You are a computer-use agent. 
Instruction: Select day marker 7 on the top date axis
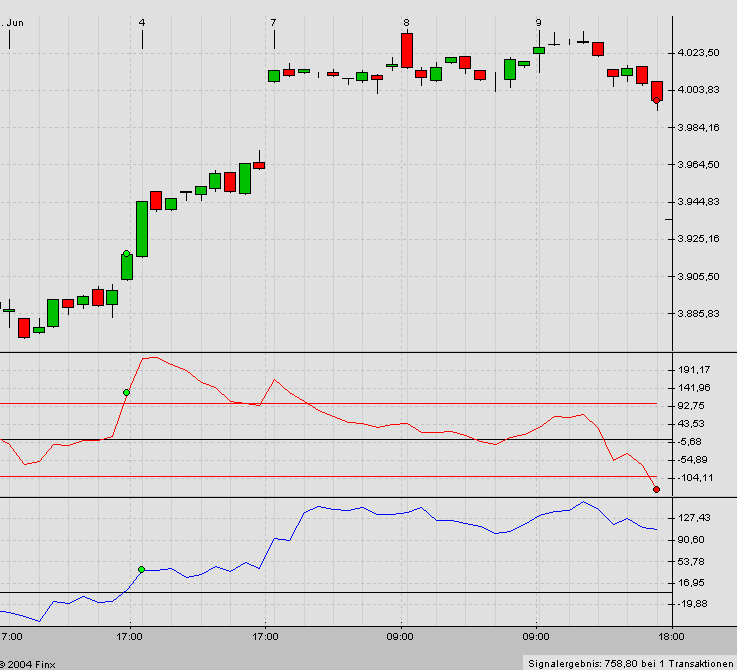coord(273,22)
